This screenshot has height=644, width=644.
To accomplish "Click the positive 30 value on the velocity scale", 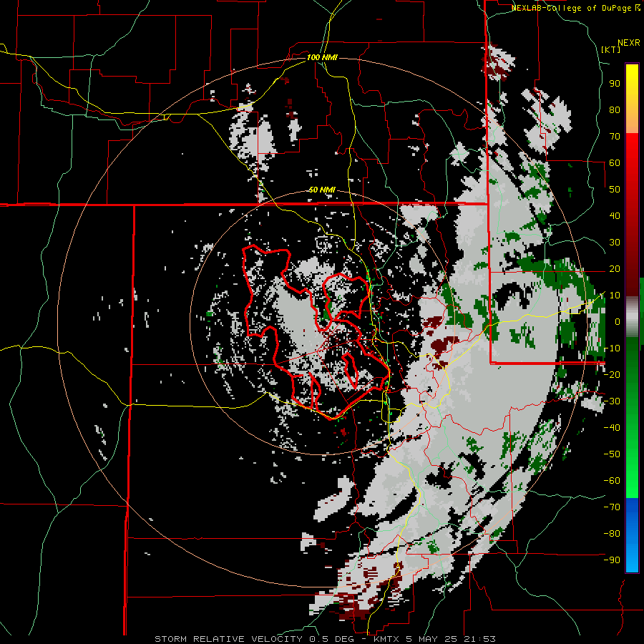I will coord(615,243).
